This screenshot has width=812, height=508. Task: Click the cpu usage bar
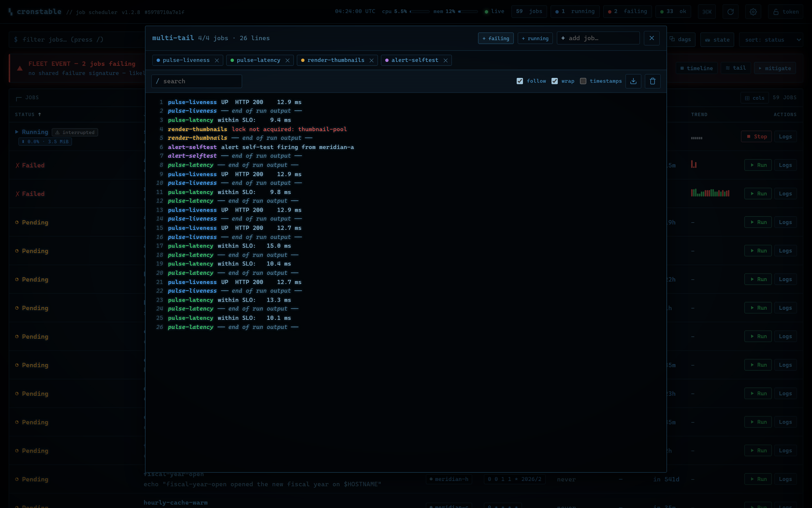click(420, 11)
